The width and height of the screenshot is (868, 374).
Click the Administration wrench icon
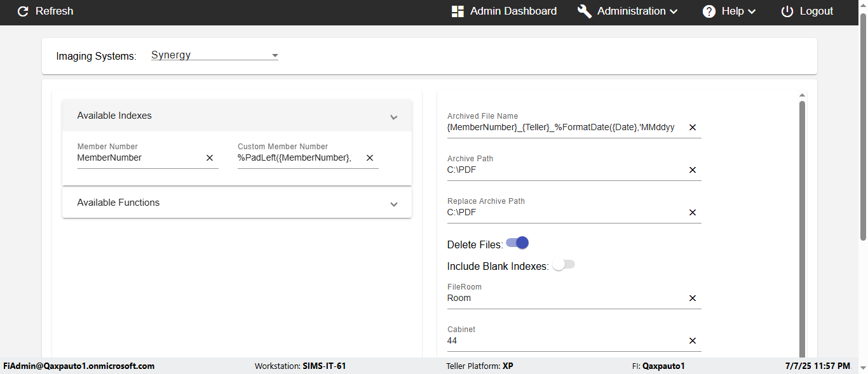[x=585, y=11]
